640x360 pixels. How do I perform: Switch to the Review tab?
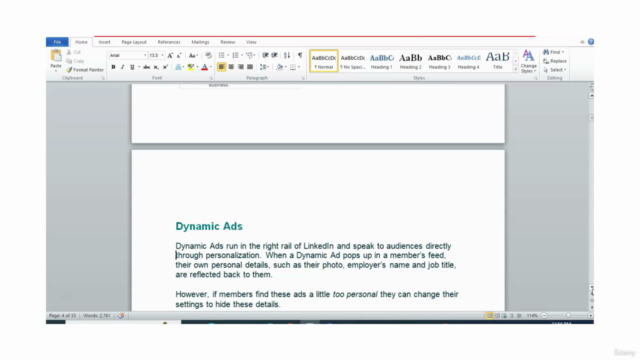coord(228,42)
